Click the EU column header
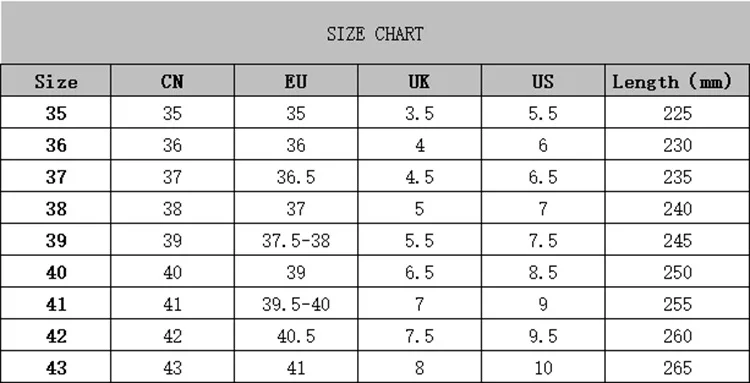The height and width of the screenshot is (383, 750). pyautogui.click(x=296, y=82)
